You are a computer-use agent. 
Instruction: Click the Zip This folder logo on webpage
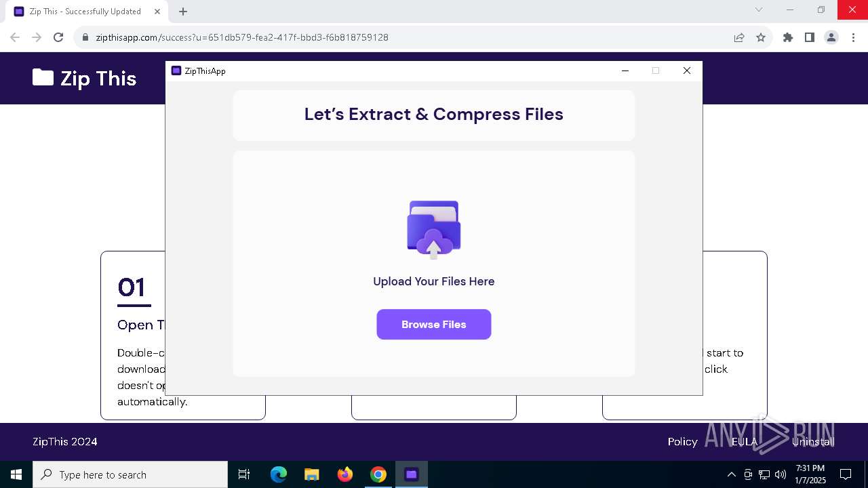coord(43,77)
